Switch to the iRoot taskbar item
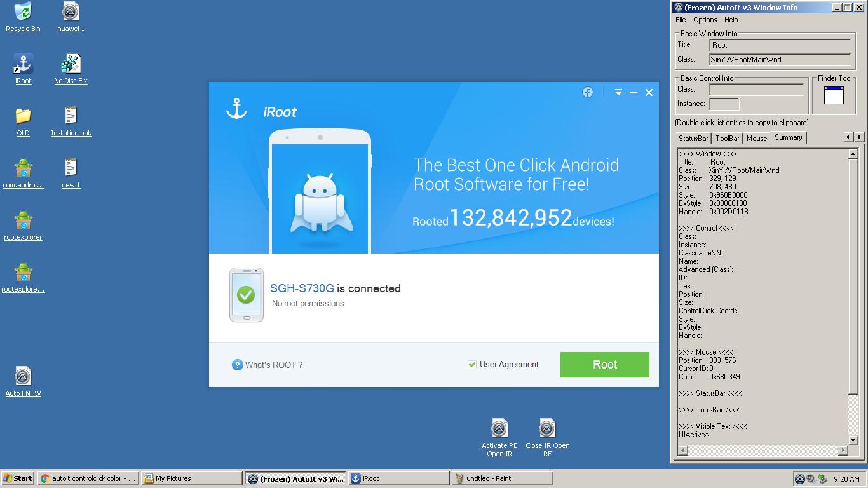Image resolution: width=868 pixels, height=488 pixels. coord(398,478)
